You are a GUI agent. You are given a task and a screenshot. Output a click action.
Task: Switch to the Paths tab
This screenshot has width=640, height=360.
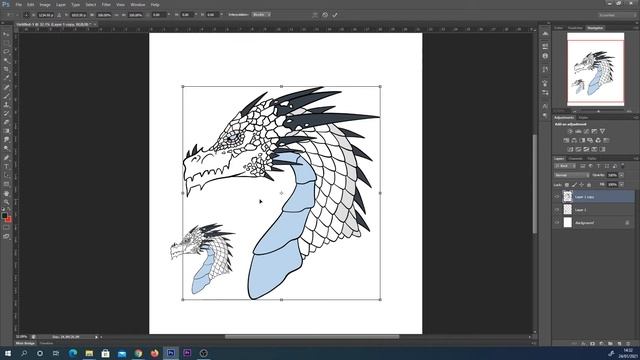click(591, 158)
